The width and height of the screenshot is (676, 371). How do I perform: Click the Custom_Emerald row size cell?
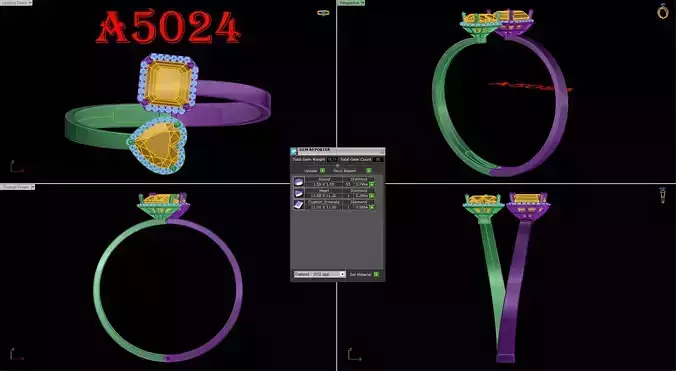(324, 207)
